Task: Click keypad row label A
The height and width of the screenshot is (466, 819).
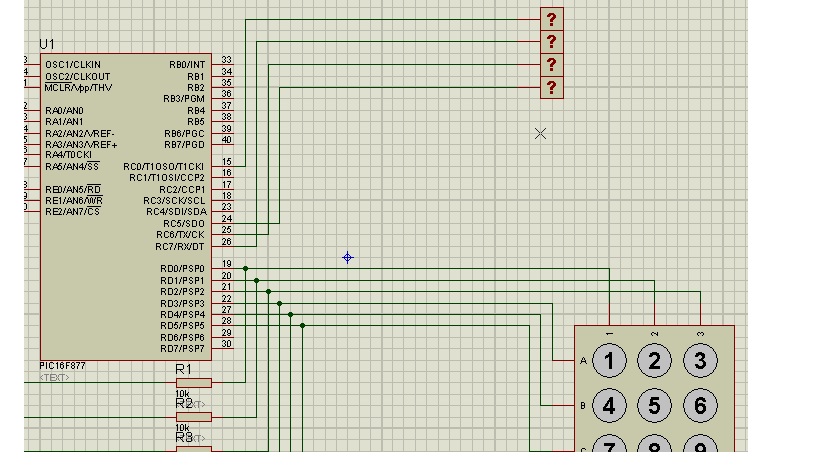Action: click(x=583, y=360)
